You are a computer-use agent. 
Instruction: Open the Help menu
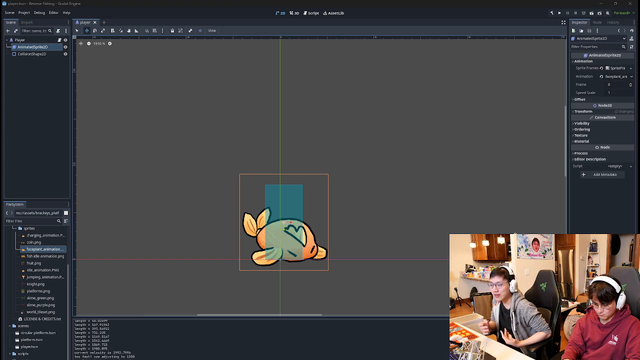[x=67, y=13]
